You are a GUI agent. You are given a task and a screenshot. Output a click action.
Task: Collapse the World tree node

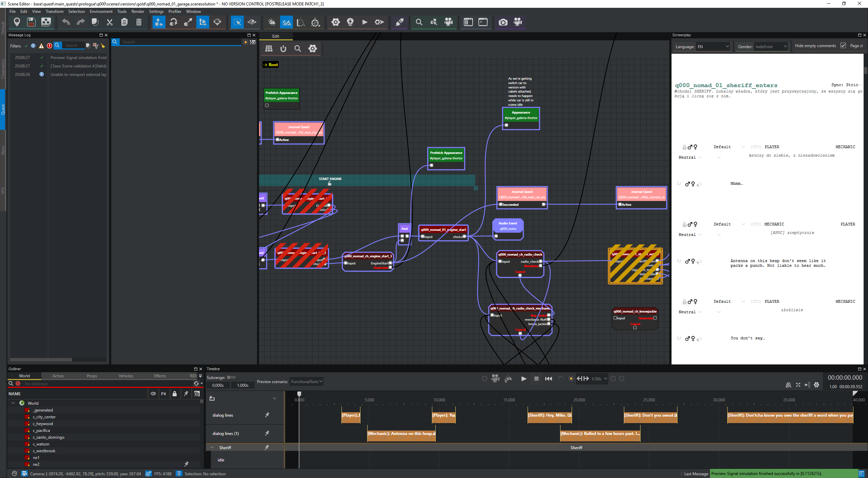[x=13, y=403]
